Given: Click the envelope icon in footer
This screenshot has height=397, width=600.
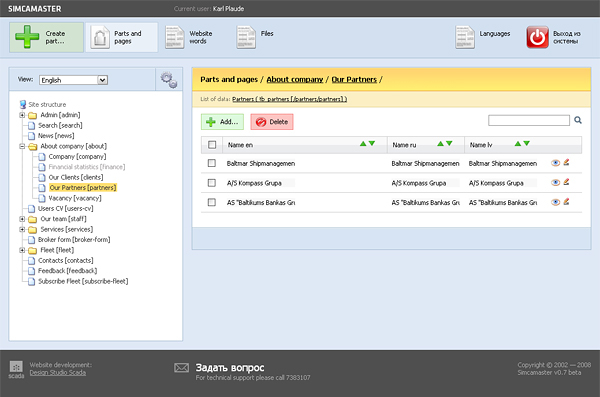Looking at the screenshot, I should [x=181, y=368].
